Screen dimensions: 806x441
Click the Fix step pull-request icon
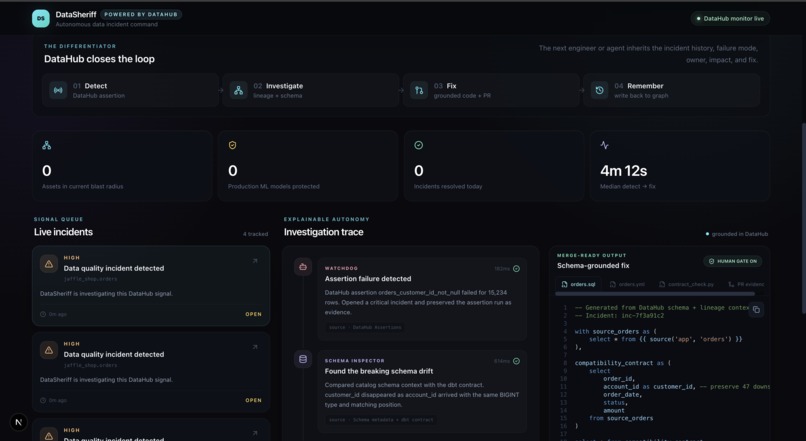coord(419,90)
